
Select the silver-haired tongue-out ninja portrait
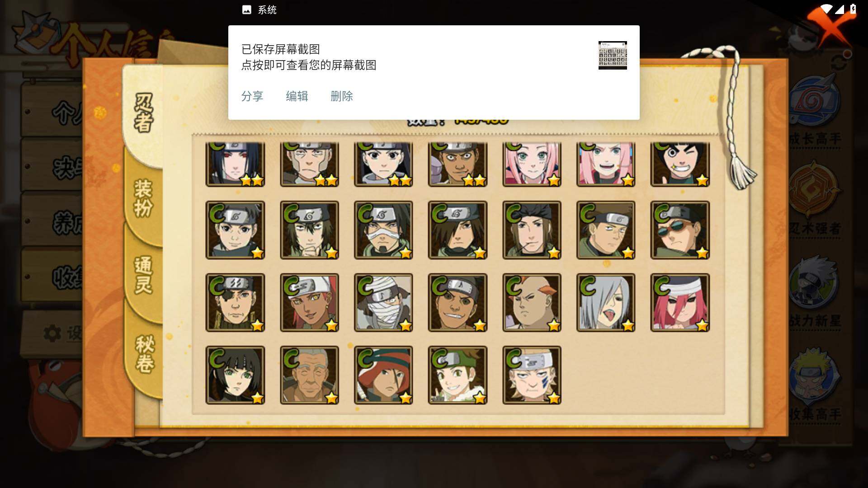606,303
